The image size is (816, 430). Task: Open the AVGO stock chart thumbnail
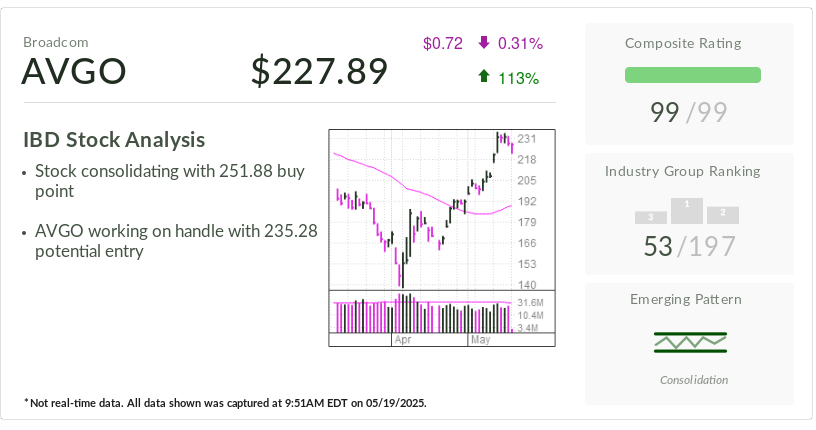click(442, 237)
